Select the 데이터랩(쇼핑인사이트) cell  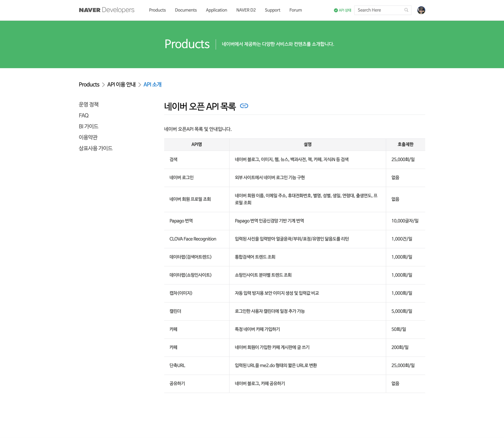pyautogui.click(x=197, y=275)
